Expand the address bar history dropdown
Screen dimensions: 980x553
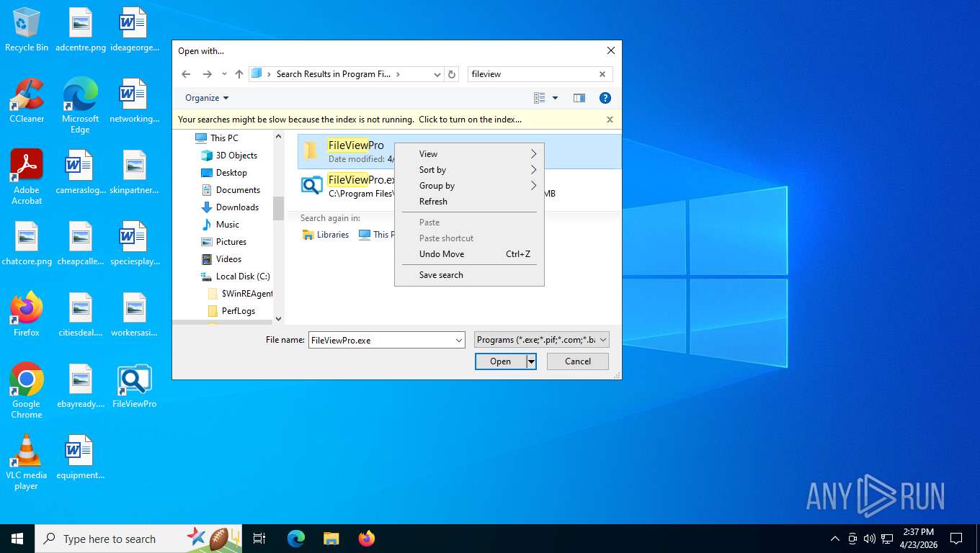pos(437,74)
